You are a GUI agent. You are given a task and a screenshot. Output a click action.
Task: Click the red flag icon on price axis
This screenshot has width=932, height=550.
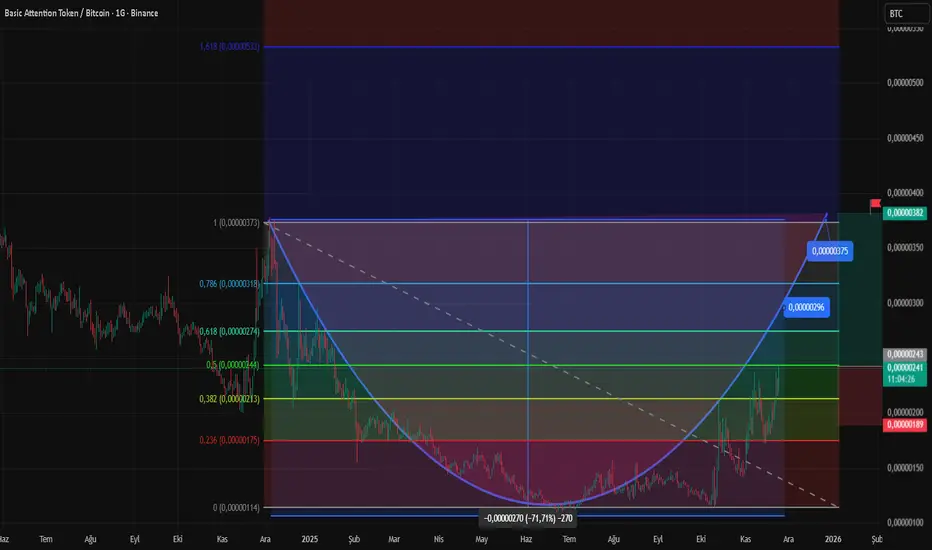pyautogui.click(x=876, y=203)
